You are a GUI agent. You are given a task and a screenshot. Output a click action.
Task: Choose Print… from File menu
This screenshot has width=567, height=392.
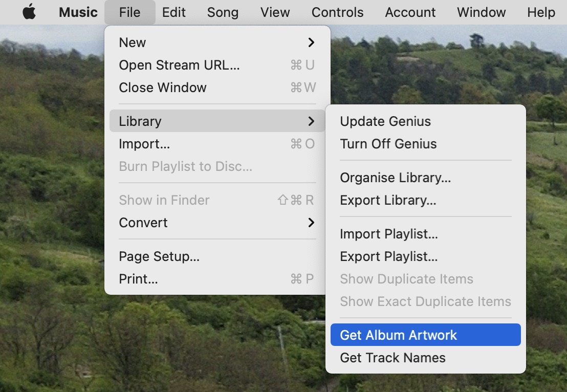(217, 278)
